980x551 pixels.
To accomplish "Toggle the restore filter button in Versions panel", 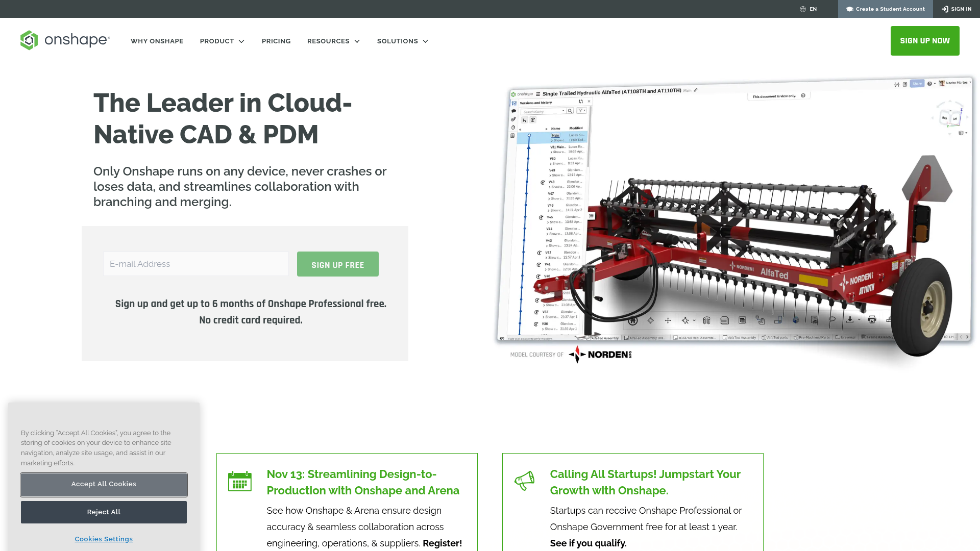I will (x=532, y=120).
